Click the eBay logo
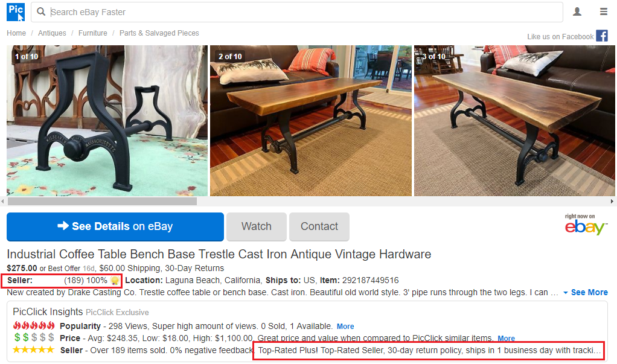The height and width of the screenshot is (364, 617). tap(586, 225)
